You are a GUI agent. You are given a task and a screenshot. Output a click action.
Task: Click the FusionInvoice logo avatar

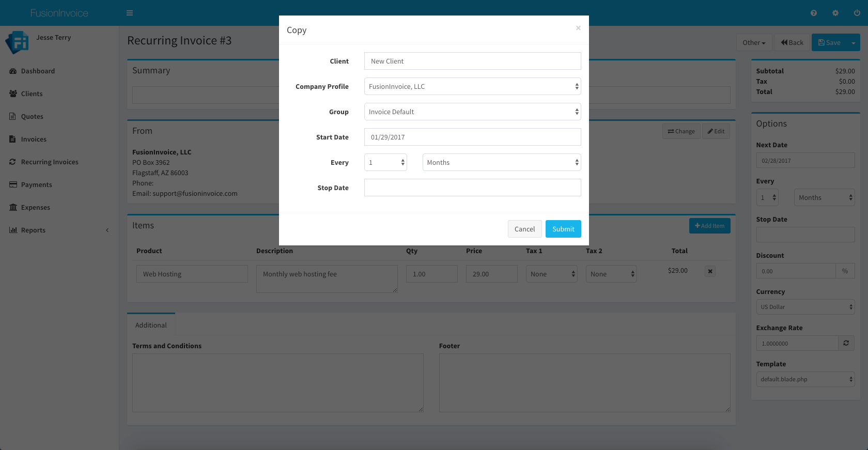point(17,42)
